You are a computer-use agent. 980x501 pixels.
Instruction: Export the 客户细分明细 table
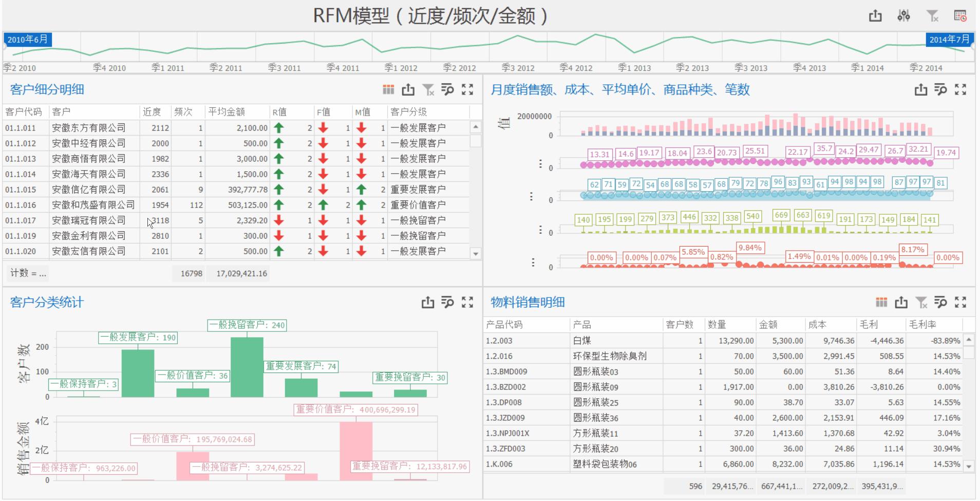coord(408,89)
